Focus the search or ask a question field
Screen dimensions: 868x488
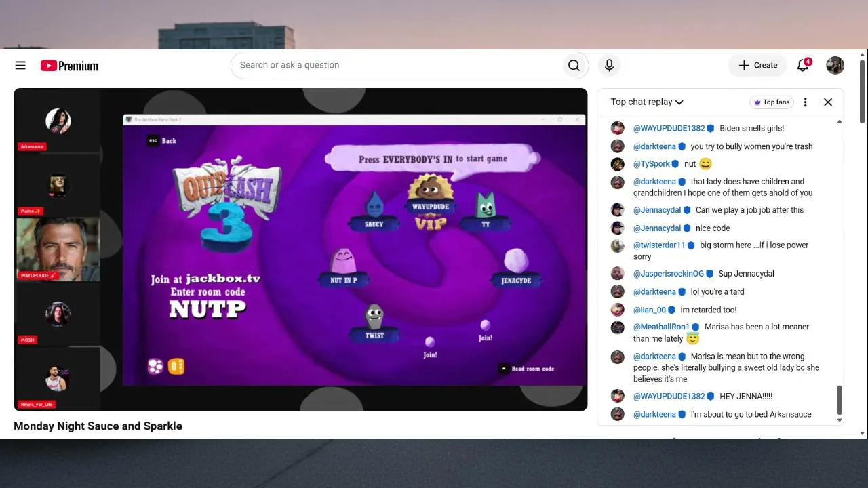[x=397, y=65]
